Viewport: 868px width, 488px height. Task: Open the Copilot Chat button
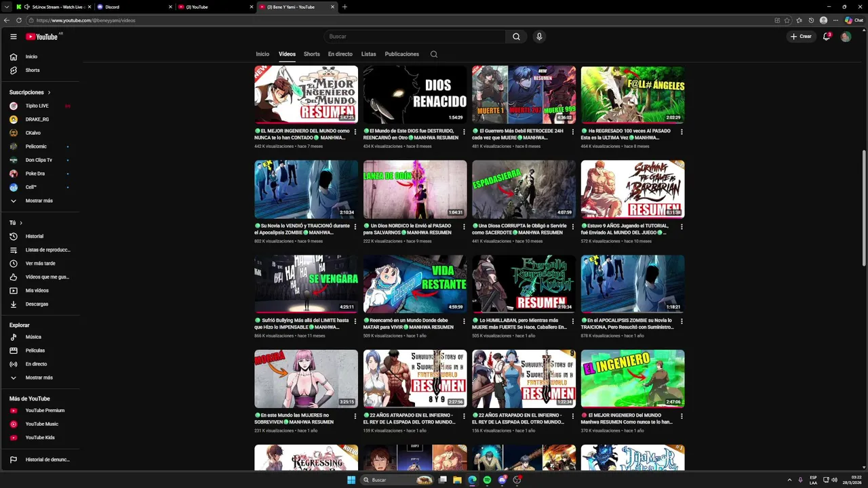pos(854,20)
